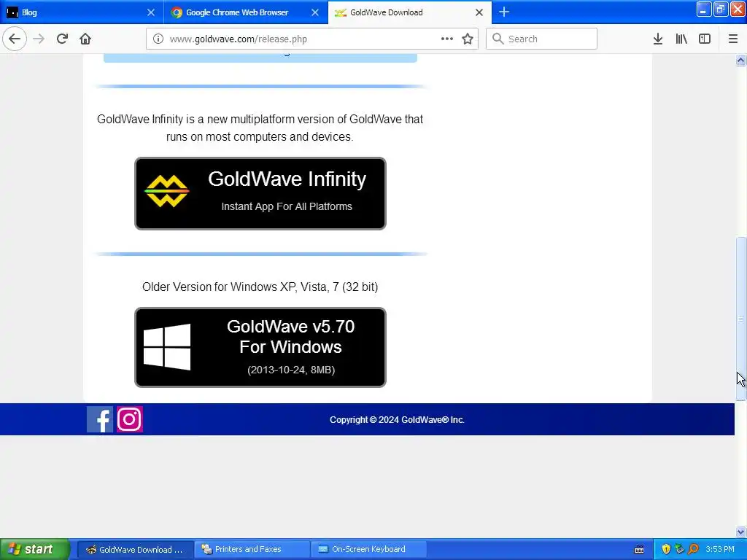This screenshot has height=560, width=747.
Task: Switch to GoldWave Download taskbar window
Action: click(135, 550)
